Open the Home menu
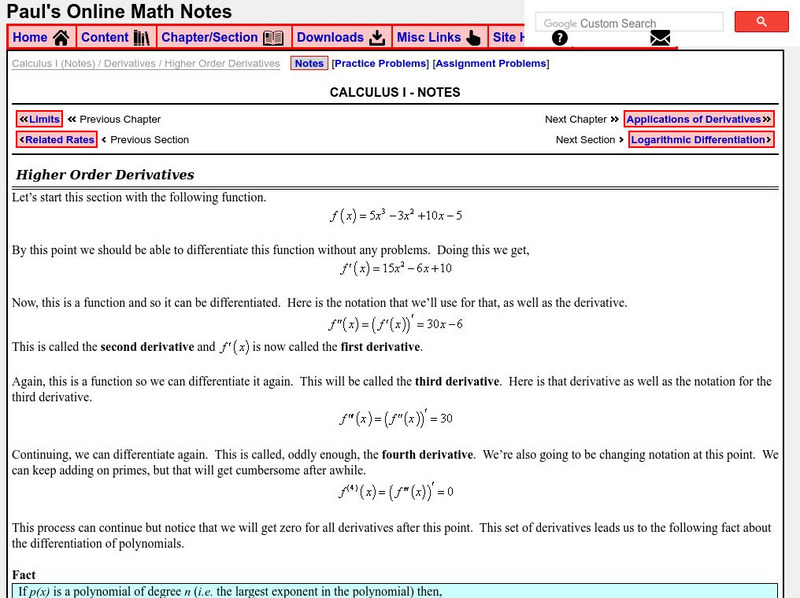Screen dimensions: 800x598 tap(41, 37)
